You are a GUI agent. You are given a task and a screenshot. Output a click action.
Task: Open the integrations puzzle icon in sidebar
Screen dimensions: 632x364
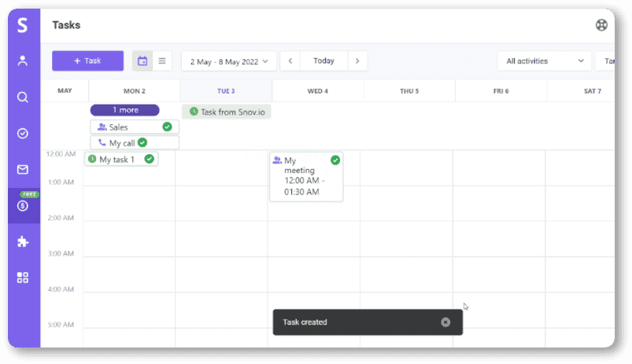(23, 242)
